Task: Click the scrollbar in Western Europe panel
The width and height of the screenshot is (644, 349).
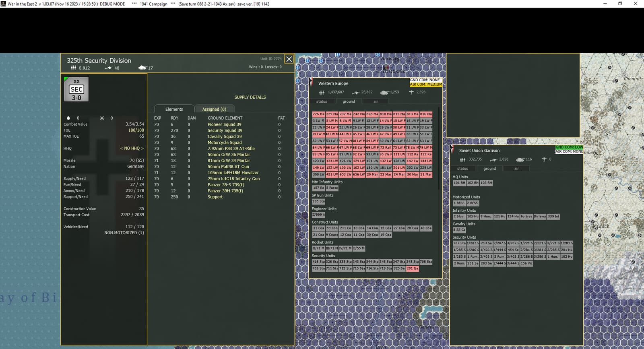Action: (439, 148)
